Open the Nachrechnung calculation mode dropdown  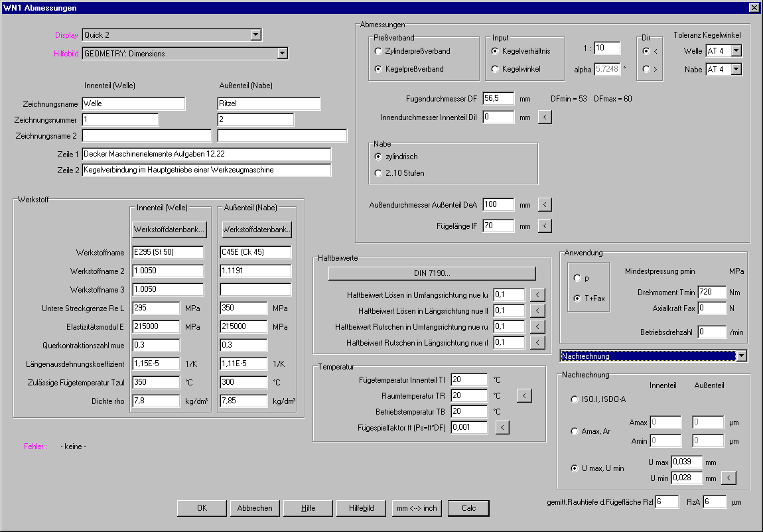click(x=741, y=356)
